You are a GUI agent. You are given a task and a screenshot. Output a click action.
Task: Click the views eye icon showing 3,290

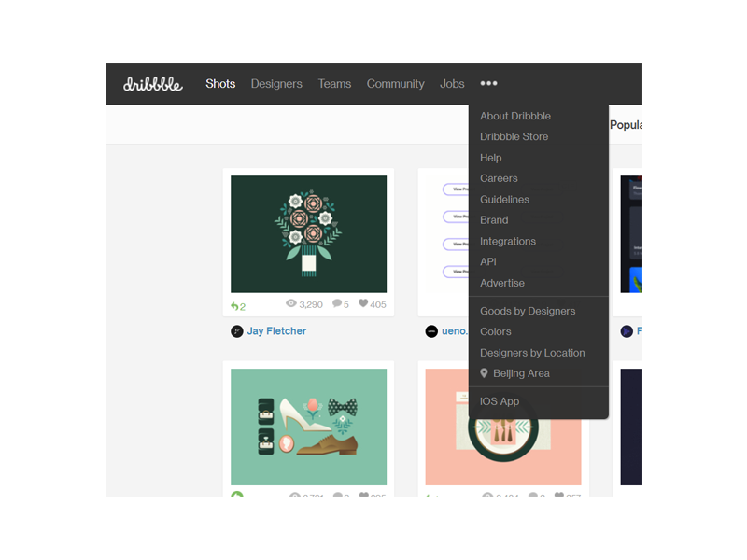pos(291,304)
